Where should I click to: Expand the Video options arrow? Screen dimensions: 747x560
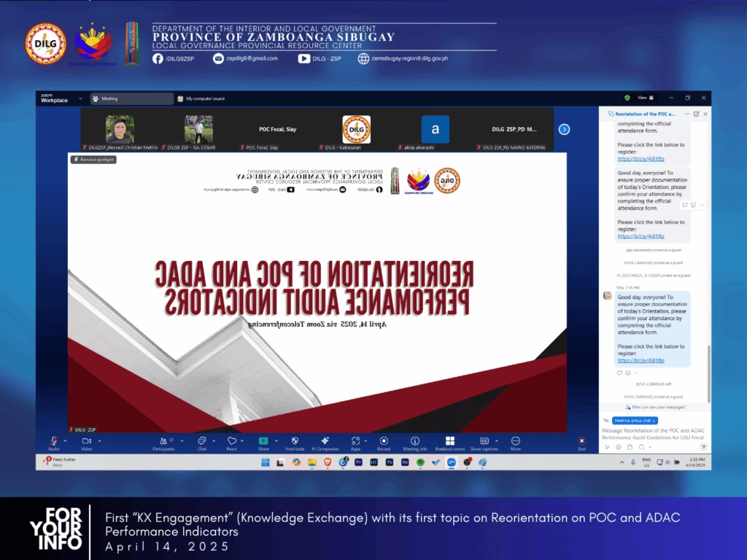99,441
